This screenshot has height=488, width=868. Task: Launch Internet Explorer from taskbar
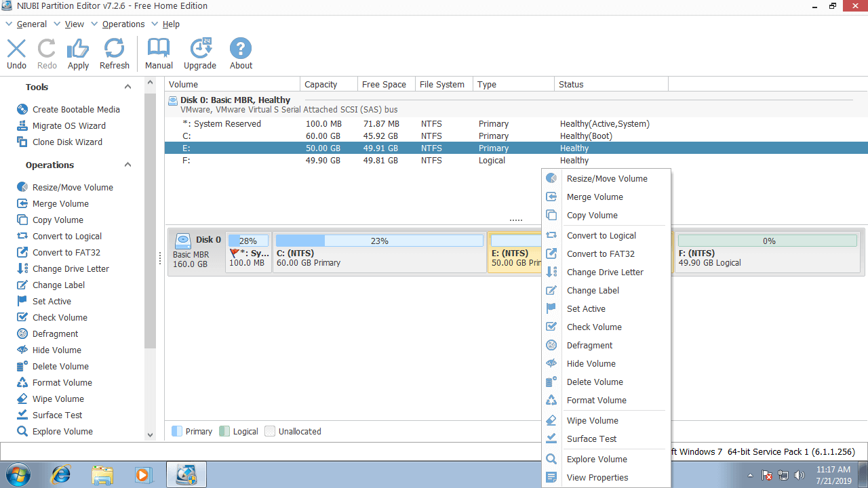click(x=60, y=474)
